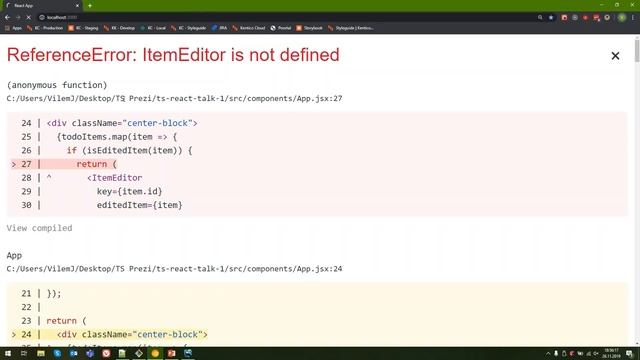
Task: Open Skype from the taskbar
Action: tap(57, 353)
